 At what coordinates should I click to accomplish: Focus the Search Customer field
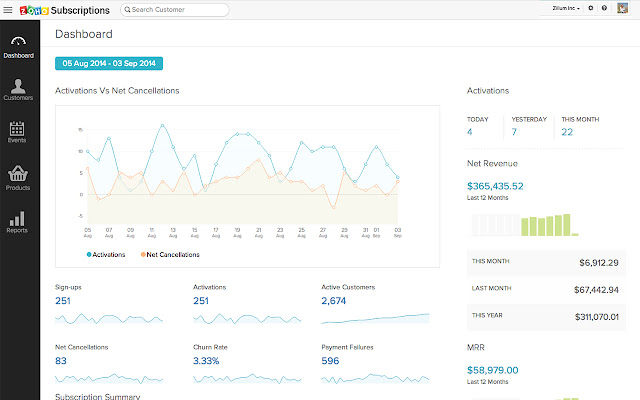pyautogui.click(x=175, y=10)
